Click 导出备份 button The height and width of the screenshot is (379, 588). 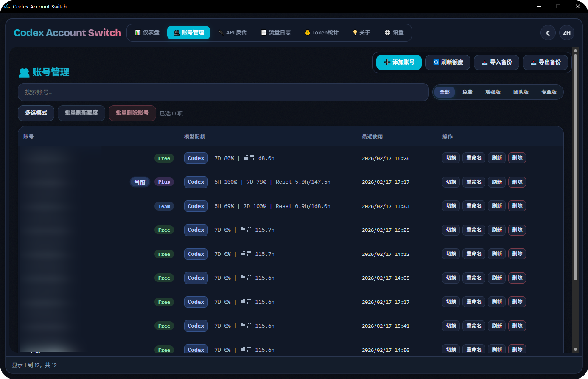pos(546,62)
